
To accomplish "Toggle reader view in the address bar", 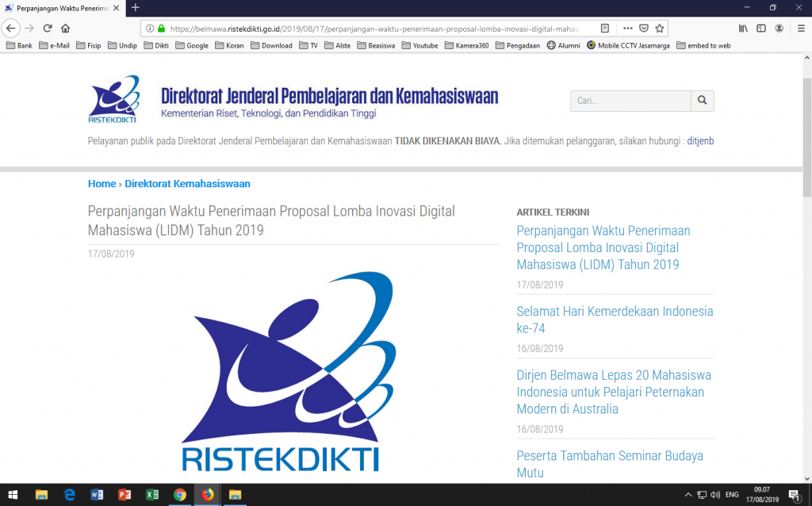I will point(605,29).
